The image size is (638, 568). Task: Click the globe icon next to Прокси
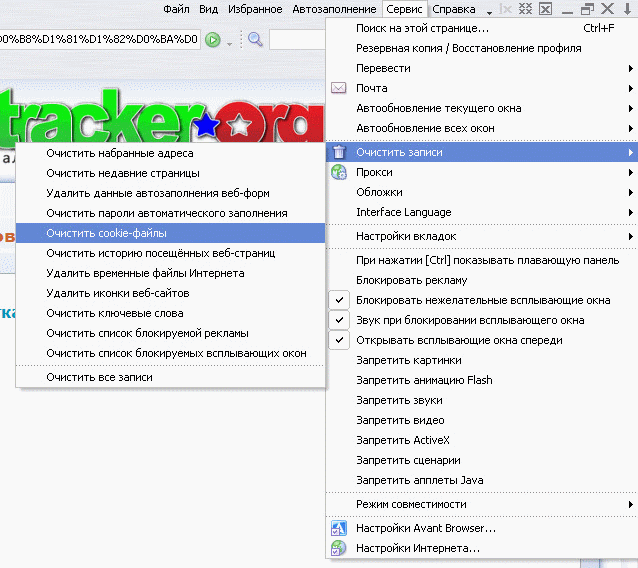[x=339, y=172]
